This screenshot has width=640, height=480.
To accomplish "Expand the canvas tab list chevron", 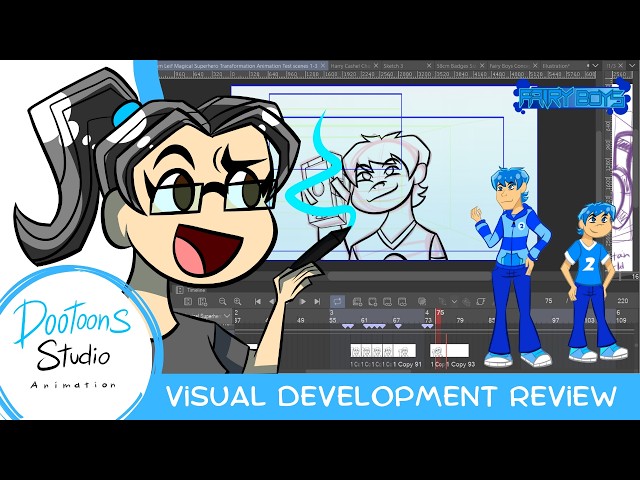I will point(595,65).
